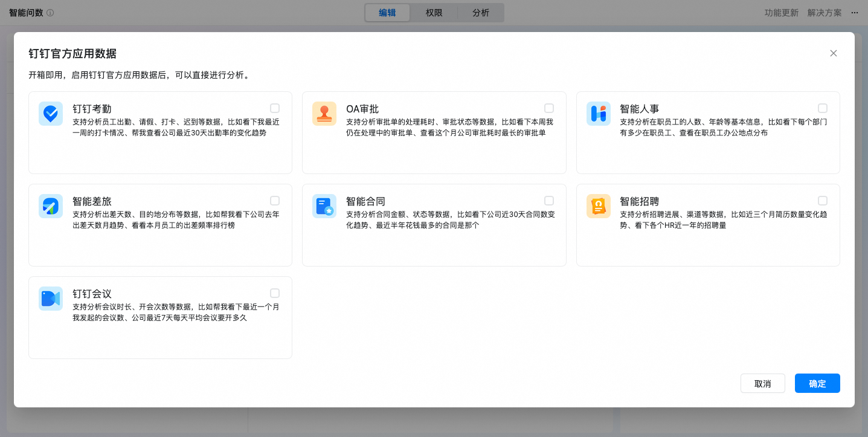Confirm with the 确定 button
Viewport: 868px width, 437px height.
click(817, 383)
